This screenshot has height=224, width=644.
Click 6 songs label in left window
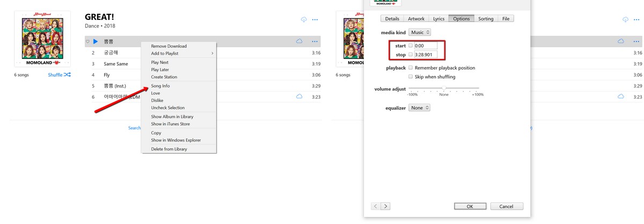coord(21,75)
